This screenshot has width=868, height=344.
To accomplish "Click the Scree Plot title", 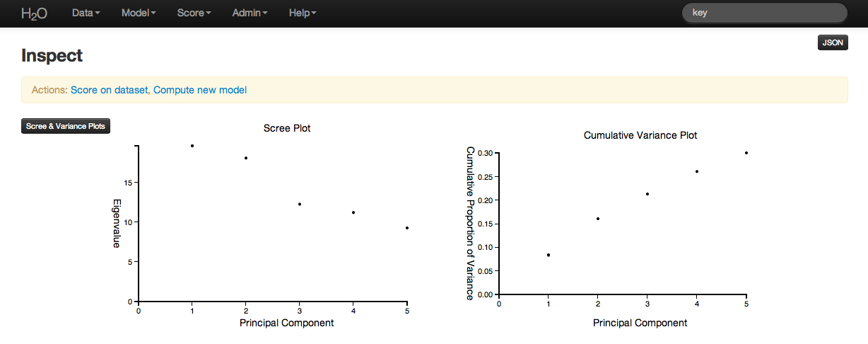I will coord(287,128).
